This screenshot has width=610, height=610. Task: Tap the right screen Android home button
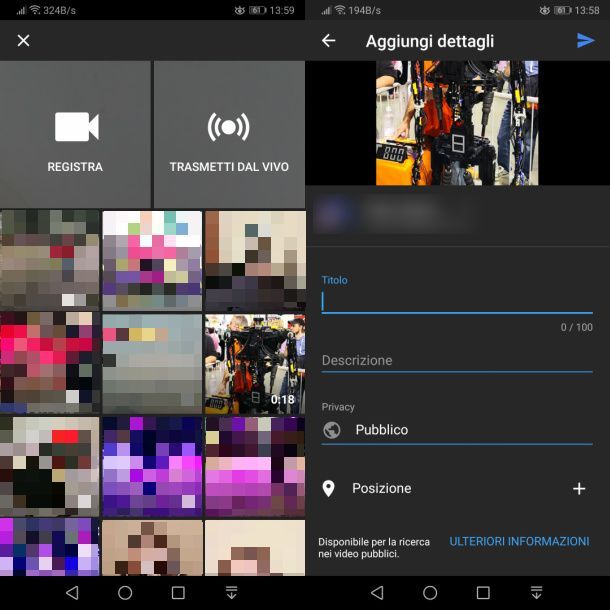[430, 593]
